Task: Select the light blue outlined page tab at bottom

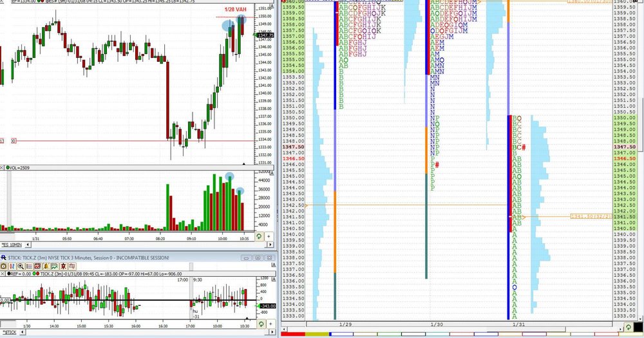Action: (437, 334)
